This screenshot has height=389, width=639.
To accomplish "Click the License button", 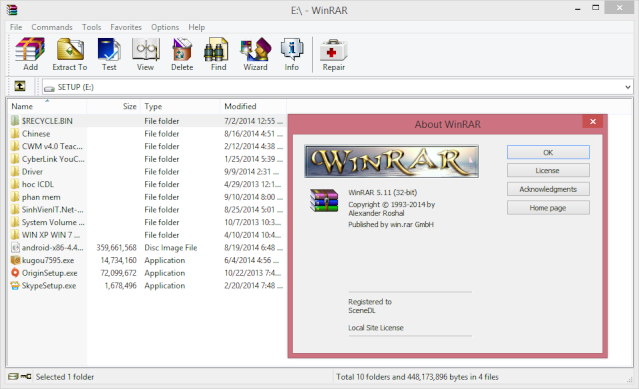I will tap(548, 171).
